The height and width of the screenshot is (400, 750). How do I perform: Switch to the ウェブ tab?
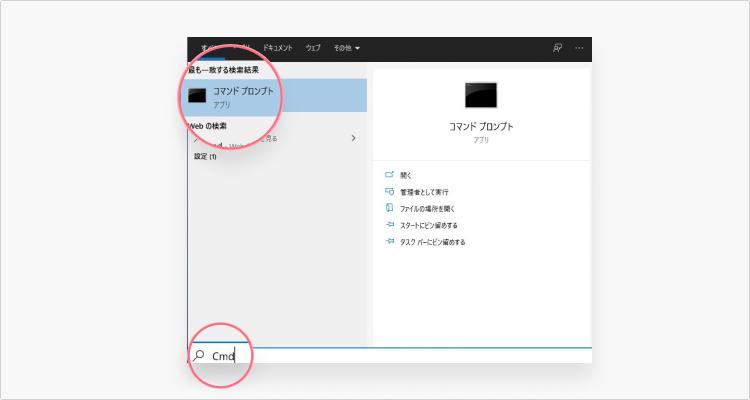coord(313,48)
